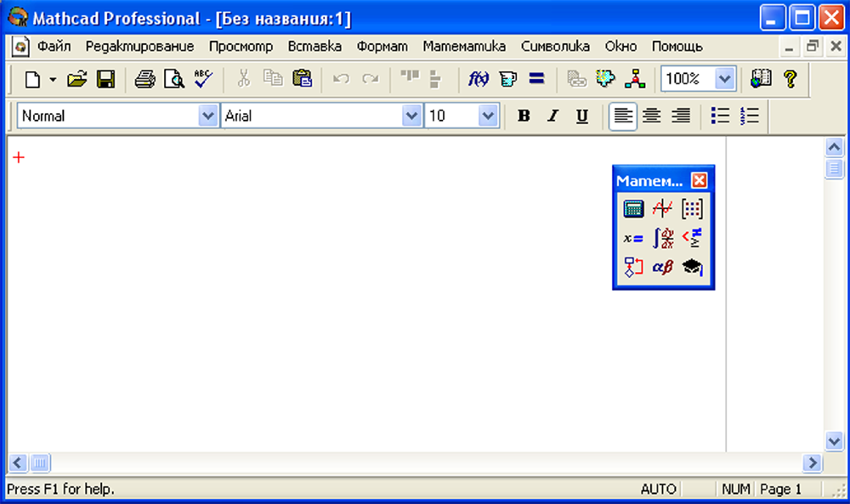
Task: Open Resource Center book icon
Action: pyautogui.click(x=761, y=79)
